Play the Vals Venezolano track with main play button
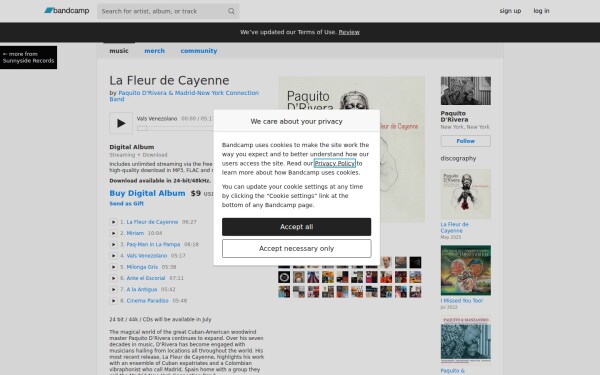The width and height of the screenshot is (600, 375). coord(121,123)
